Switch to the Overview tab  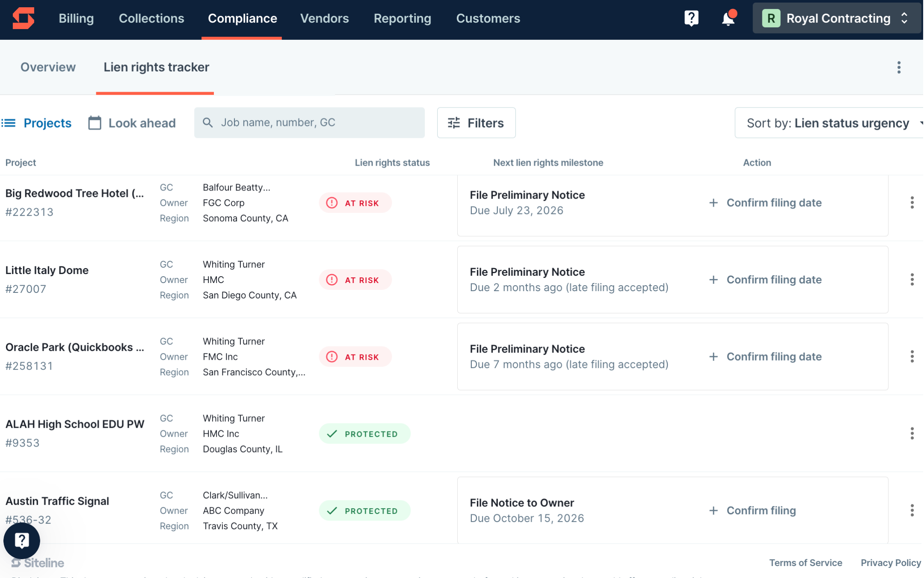coord(48,67)
